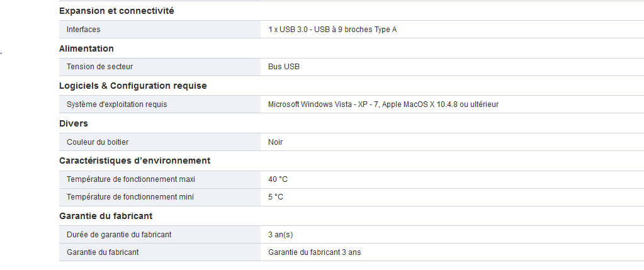Click the '5 °C' temperature value
Screen dimensions: 644x270
click(x=276, y=197)
